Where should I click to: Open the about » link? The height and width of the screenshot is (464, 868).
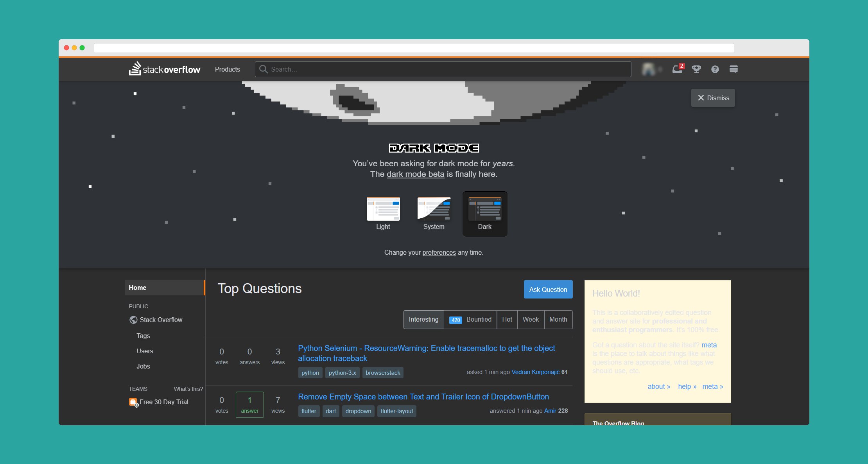[x=659, y=387]
